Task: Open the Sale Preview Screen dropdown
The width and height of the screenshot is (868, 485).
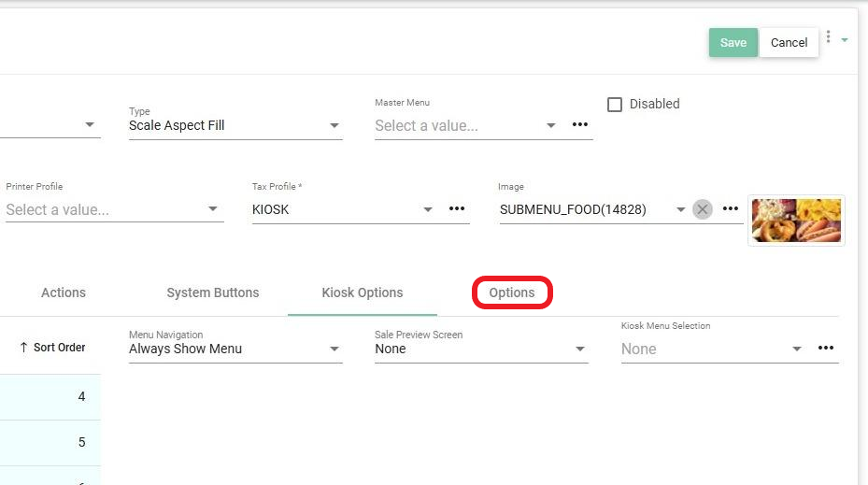Action: 580,349
